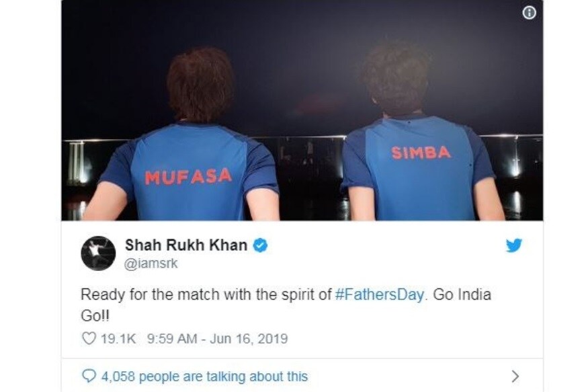588x392 pixels.
Task: Open Shah Rukh Khan's profile avatar
Action: coord(98,253)
